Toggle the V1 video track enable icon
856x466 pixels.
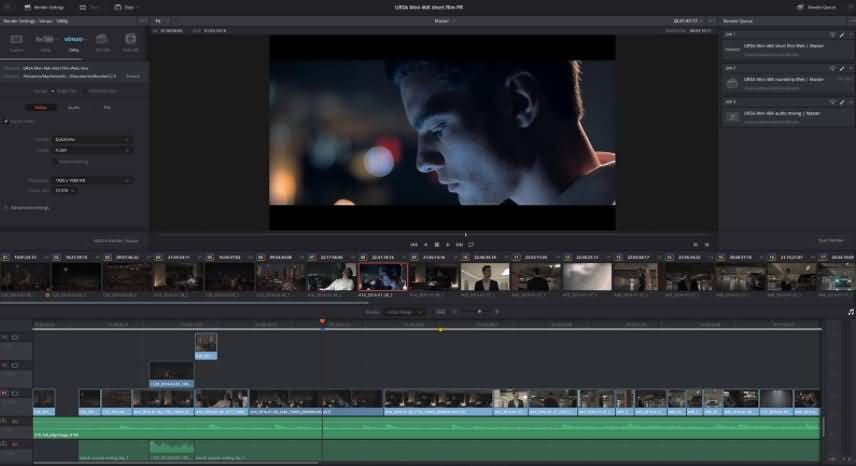[x=15, y=393]
